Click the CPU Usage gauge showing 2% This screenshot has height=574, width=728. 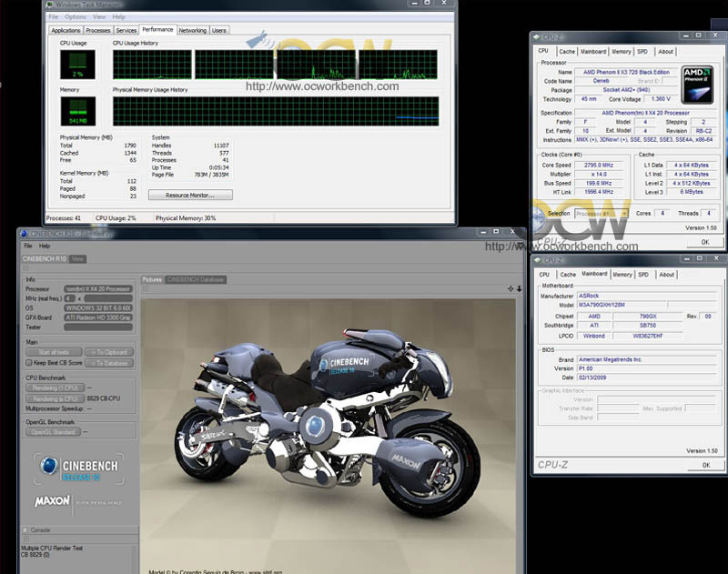[x=76, y=64]
